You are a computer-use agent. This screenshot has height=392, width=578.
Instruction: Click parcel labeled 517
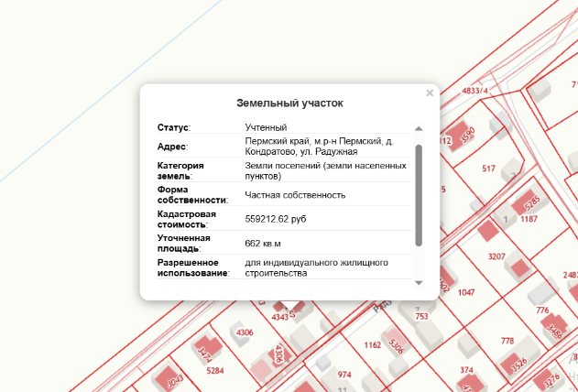(488, 169)
